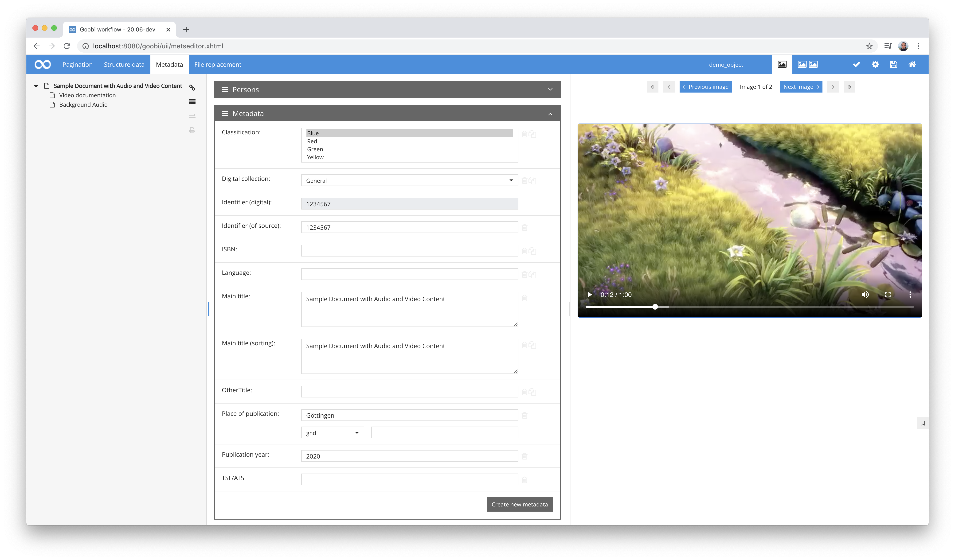Switch to the two-image view icon
Image resolution: width=955 pixels, height=560 pixels.
pyautogui.click(x=808, y=64)
